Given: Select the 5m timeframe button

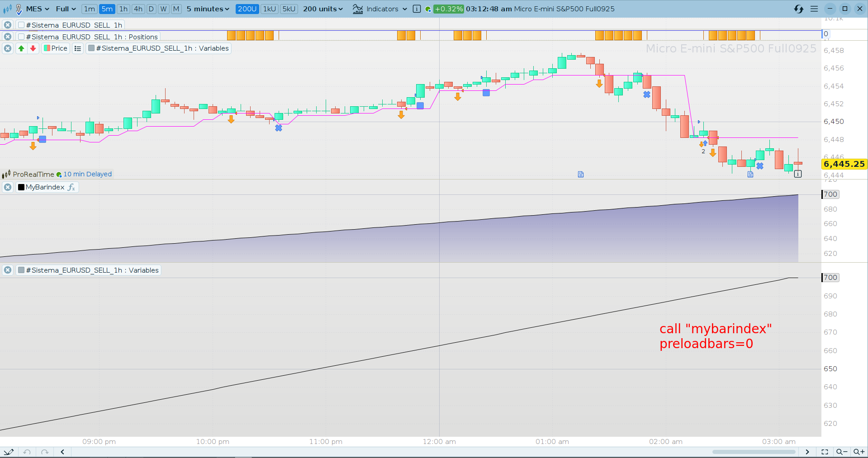Looking at the screenshot, I should [107, 9].
